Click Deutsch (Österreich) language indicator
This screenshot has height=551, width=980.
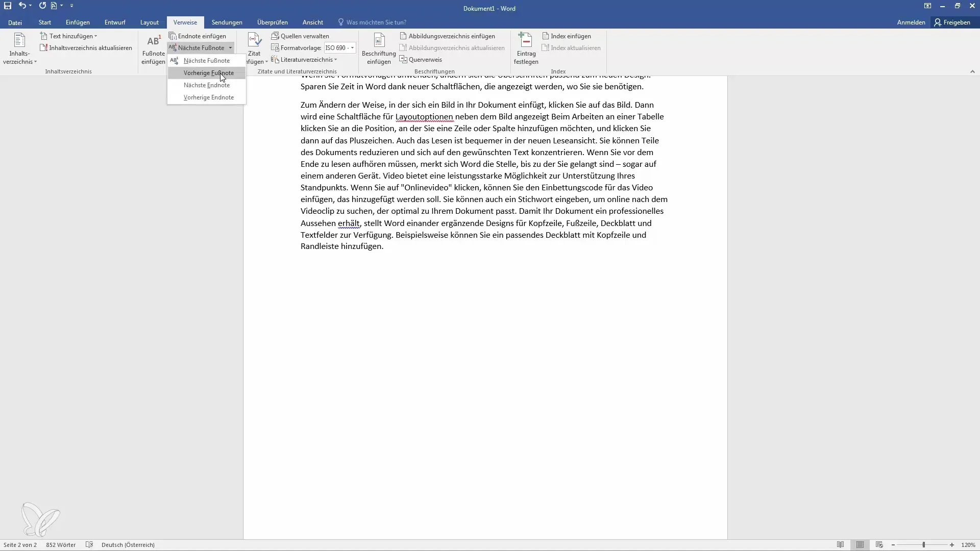point(128,545)
